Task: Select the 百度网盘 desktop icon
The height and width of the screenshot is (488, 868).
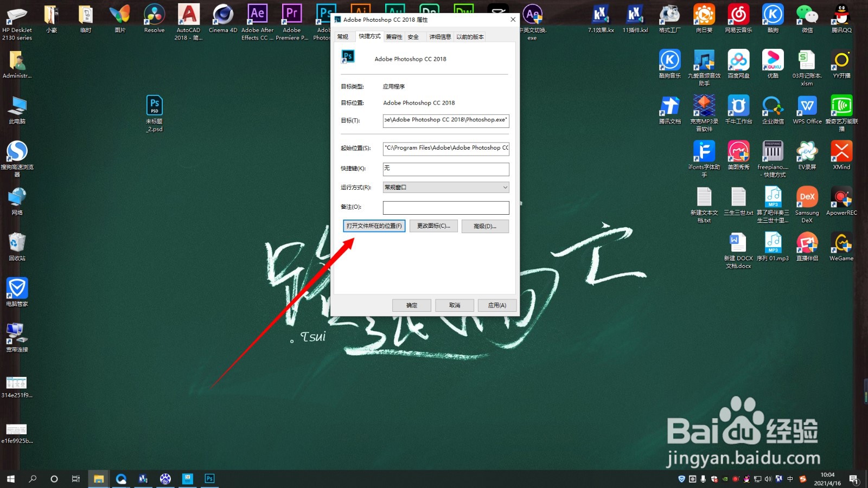Action: point(738,65)
